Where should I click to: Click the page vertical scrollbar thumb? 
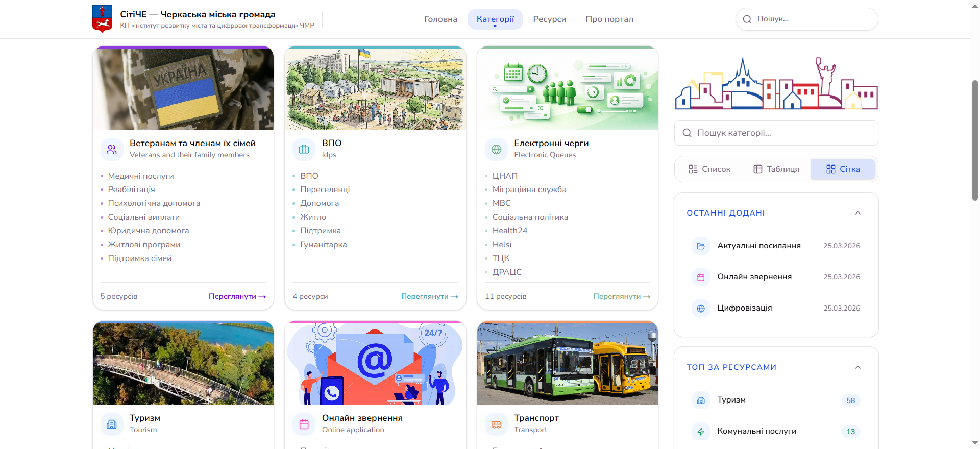click(x=975, y=140)
